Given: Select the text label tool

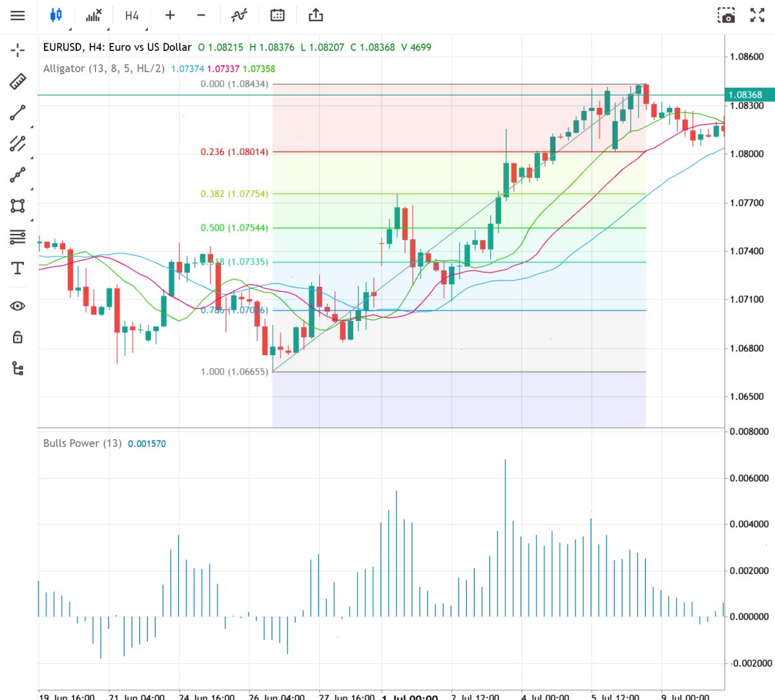Looking at the screenshot, I should 17,268.
